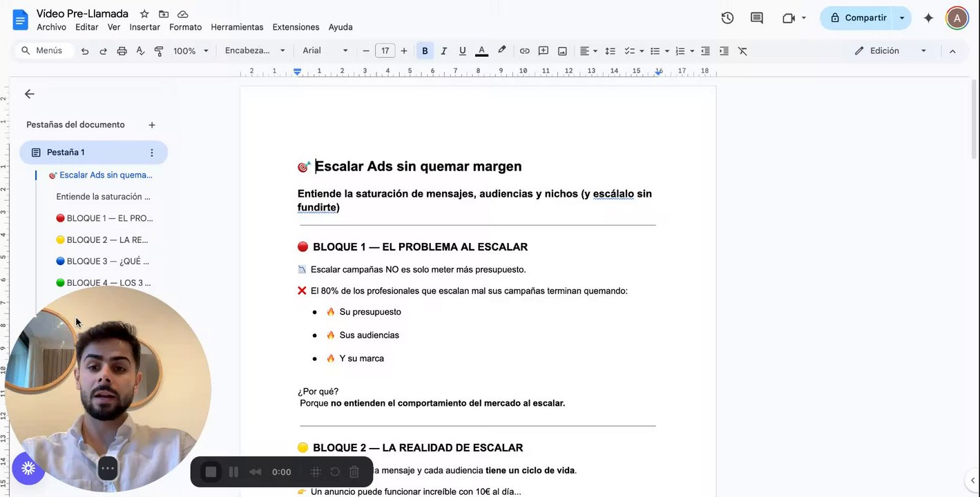Open paragraph style Encabezado dropdown
This screenshot has height=497, width=980.
pyautogui.click(x=255, y=51)
